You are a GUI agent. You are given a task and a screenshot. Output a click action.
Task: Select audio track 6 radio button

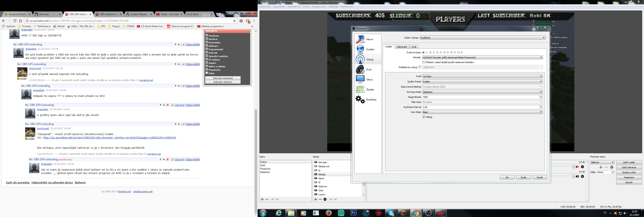[458, 52]
